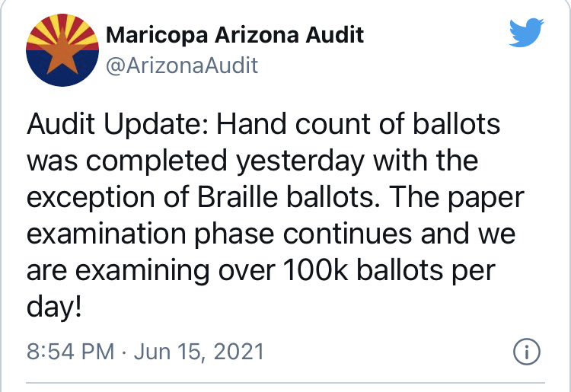Screen dimensions: 571x392
Task: Click the phrase "paper examination phase"
Action: 276,215
